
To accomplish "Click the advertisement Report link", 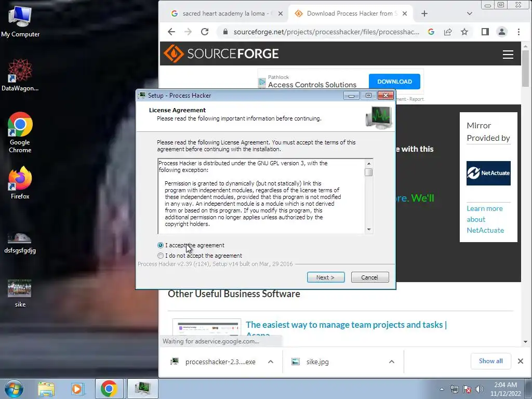I will click(x=416, y=99).
